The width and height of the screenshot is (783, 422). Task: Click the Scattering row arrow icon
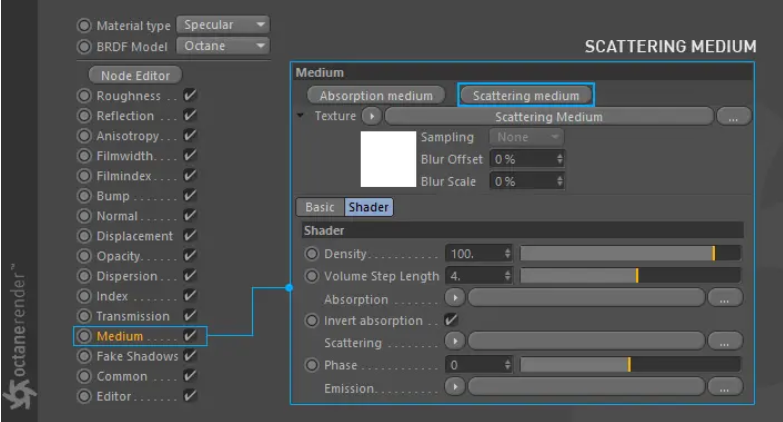(455, 342)
